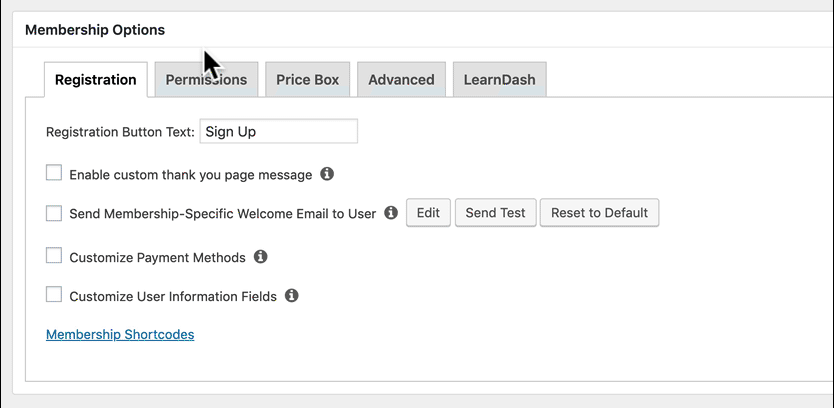Open the Price Box tab
This screenshot has width=834, height=408.
307,80
